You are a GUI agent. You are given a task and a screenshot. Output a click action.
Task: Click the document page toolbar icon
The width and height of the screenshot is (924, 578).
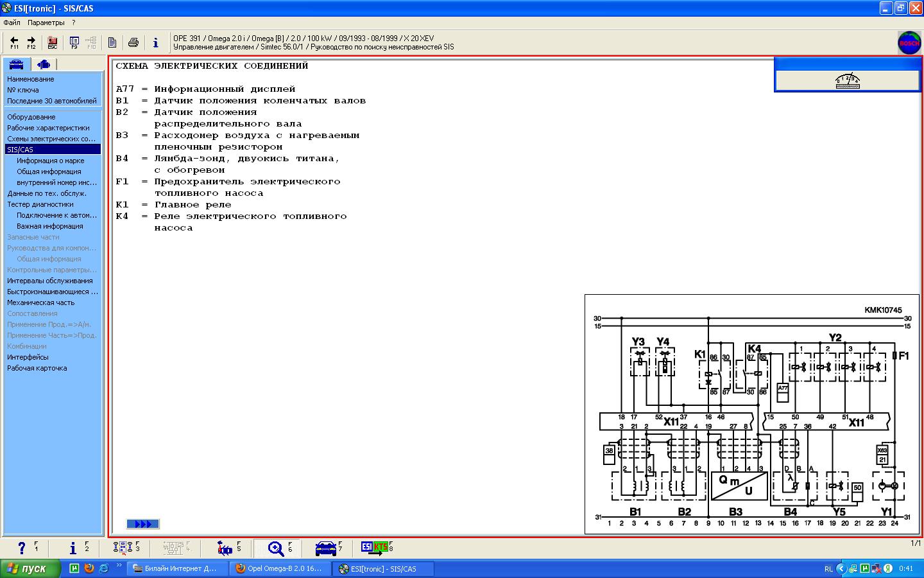[x=112, y=43]
